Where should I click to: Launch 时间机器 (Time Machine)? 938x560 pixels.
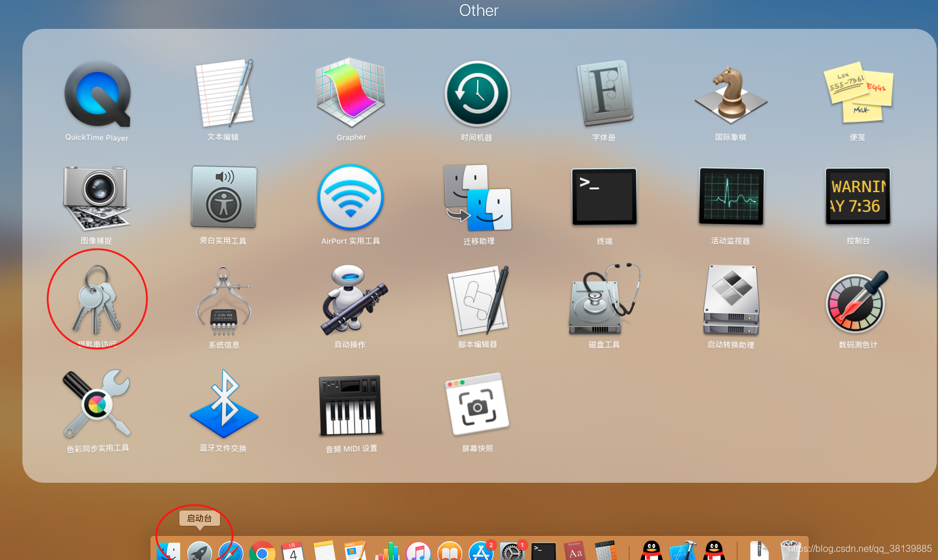[x=477, y=94]
